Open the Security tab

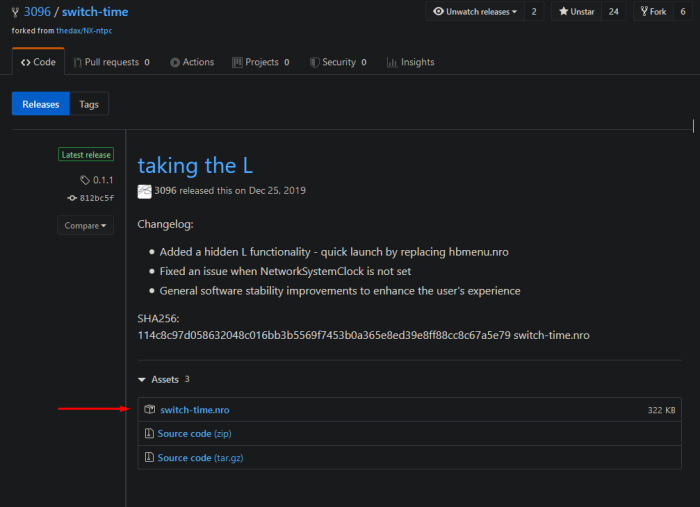[x=338, y=62]
